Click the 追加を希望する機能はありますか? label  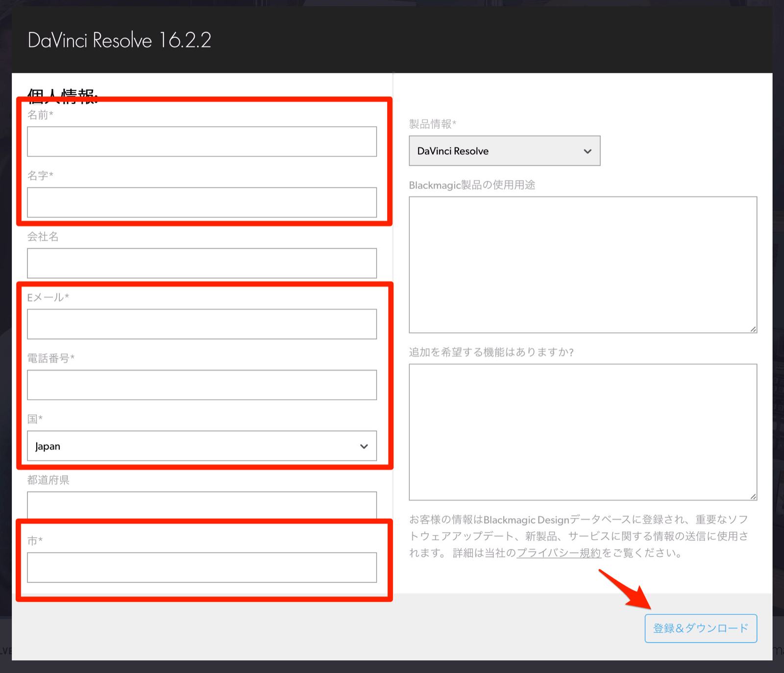(x=491, y=352)
